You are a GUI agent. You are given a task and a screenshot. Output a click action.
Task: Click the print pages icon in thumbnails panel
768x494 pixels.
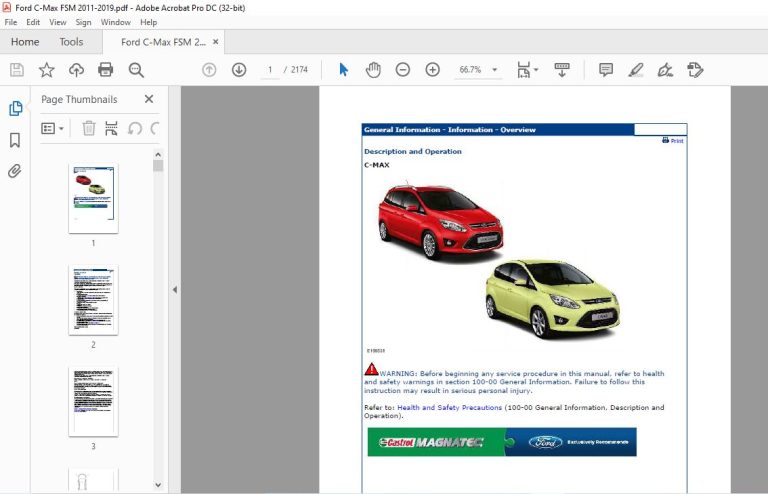tap(111, 129)
